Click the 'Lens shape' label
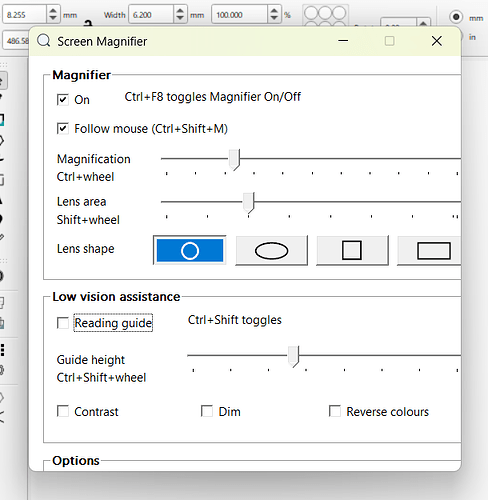This screenshot has height=500, width=488. point(86,249)
